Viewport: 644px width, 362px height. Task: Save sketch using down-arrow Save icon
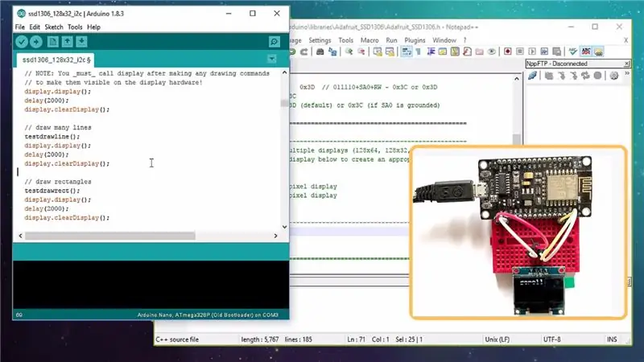tap(81, 42)
